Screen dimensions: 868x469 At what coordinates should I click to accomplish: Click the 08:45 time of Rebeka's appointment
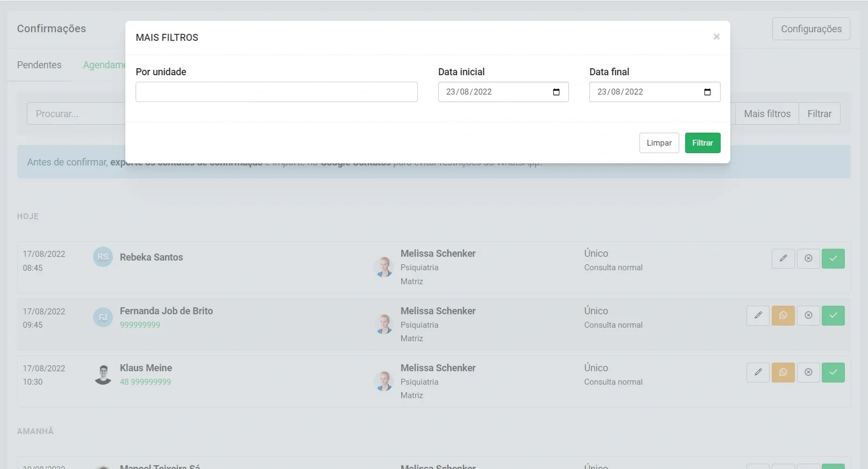[33, 268]
